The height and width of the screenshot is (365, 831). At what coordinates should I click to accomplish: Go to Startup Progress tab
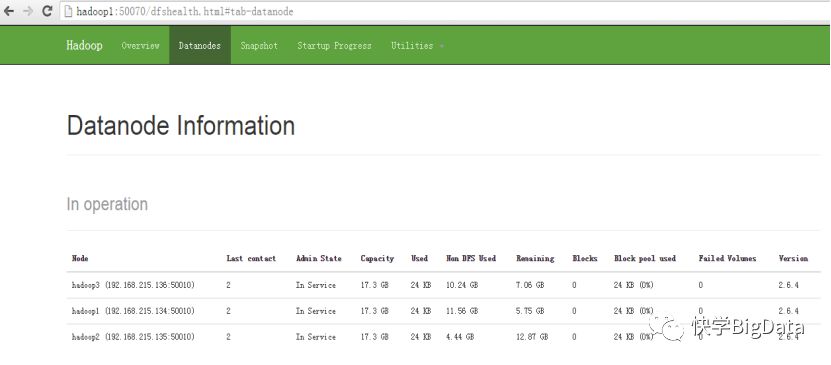click(x=334, y=46)
